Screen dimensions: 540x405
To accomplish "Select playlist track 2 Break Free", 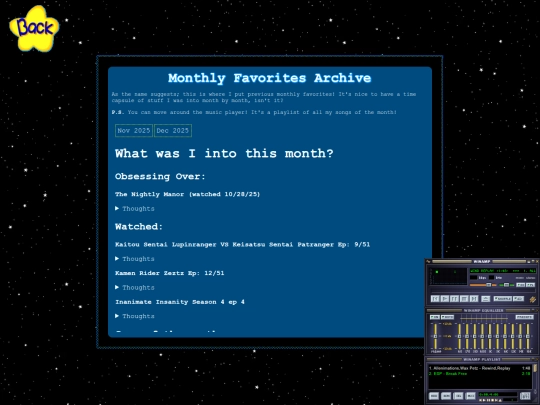I will coord(479,374).
